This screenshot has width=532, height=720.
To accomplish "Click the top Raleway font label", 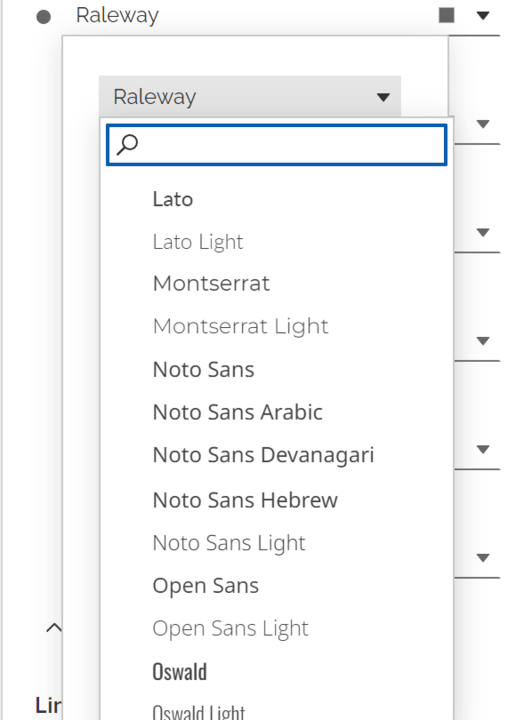I will 117,16.
